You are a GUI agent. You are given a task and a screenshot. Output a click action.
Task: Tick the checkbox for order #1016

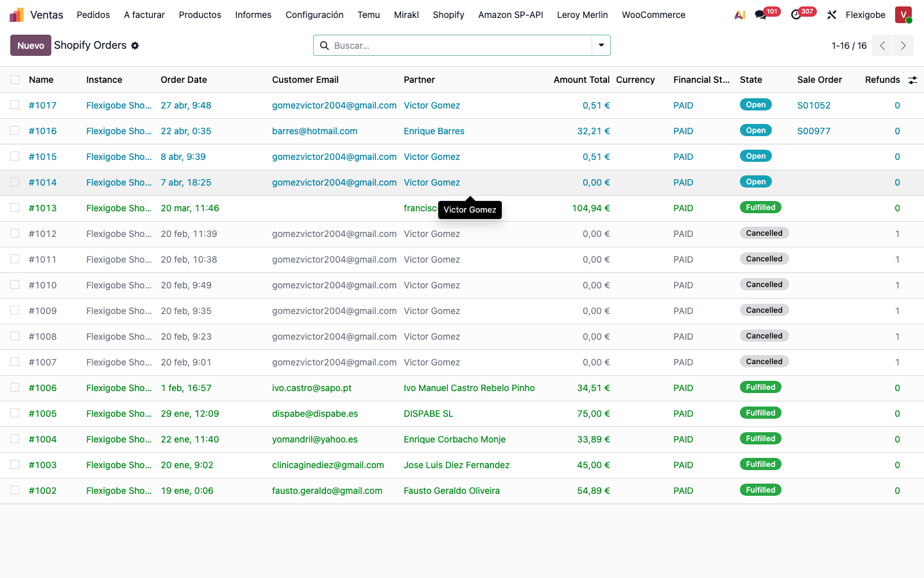tap(15, 130)
